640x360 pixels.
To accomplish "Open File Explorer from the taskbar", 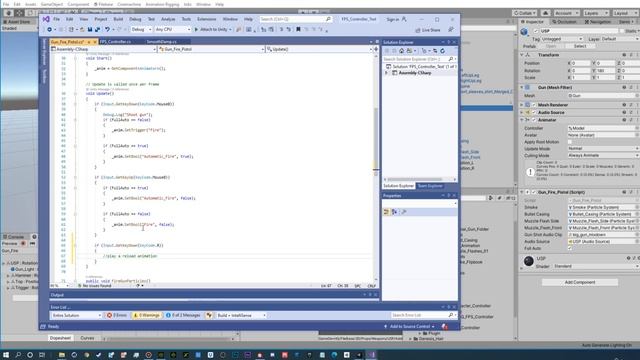I will pyautogui.click(x=62, y=355).
